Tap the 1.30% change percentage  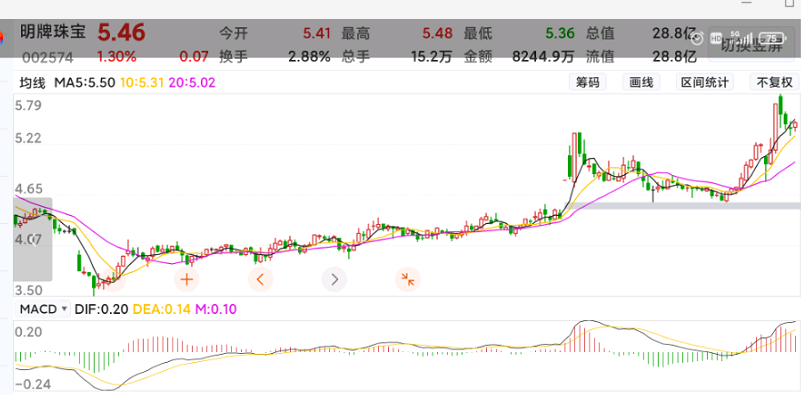[117, 57]
